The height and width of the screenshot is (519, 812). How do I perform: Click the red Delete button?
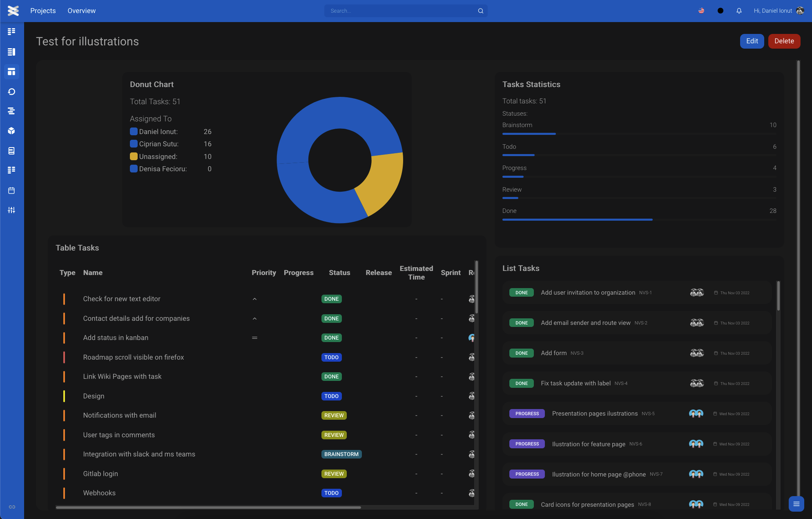coord(784,41)
